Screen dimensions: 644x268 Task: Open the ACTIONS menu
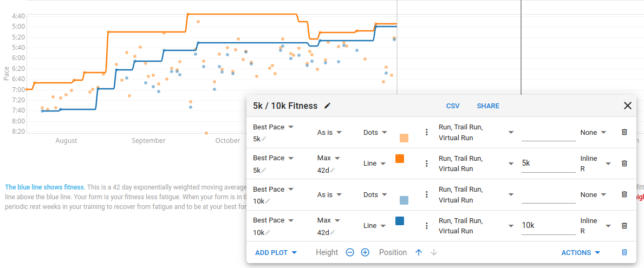pos(581,252)
